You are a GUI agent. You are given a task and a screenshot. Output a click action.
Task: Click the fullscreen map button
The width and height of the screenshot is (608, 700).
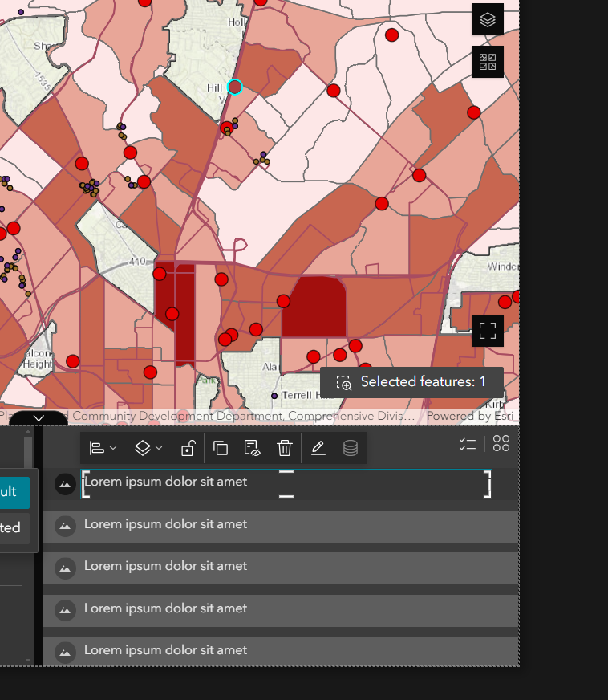pyautogui.click(x=488, y=330)
